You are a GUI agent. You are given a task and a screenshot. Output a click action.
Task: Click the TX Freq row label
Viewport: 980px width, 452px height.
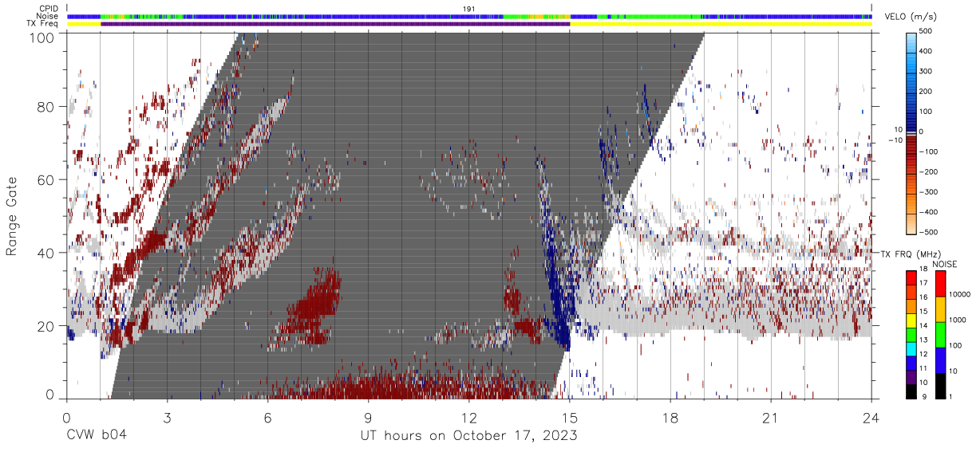(x=44, y=23)
